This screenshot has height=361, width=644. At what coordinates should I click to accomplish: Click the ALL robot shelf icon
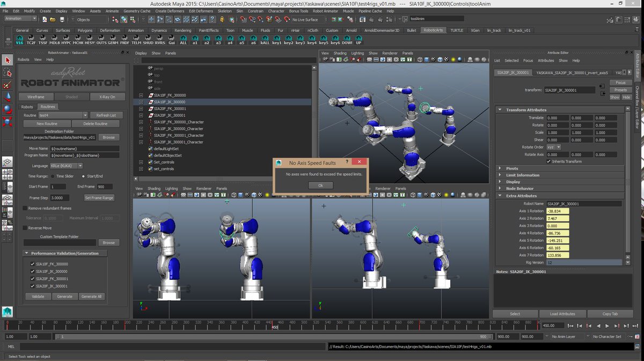184,40
